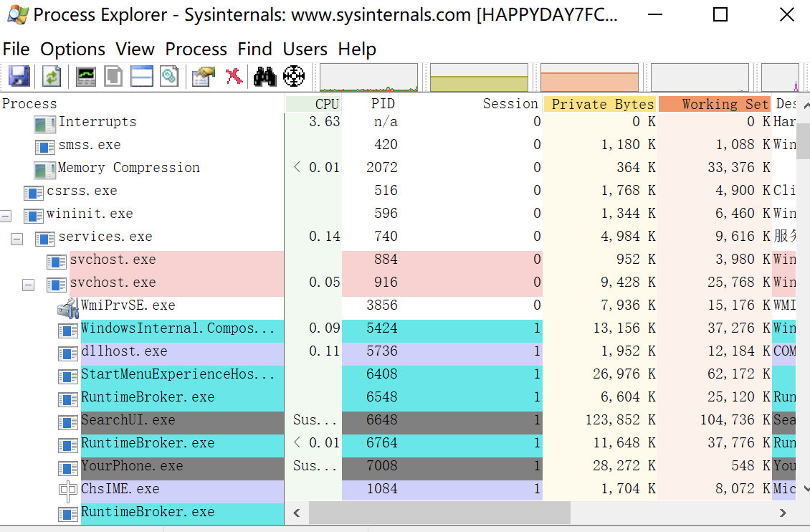Open the Users menu
The image size is (810, 532).
tap(305, 49)
